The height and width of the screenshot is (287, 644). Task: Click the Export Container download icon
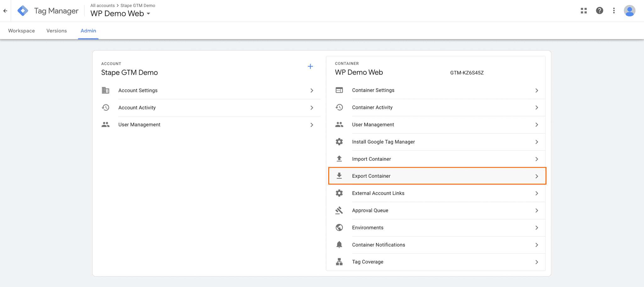[339, 176]
